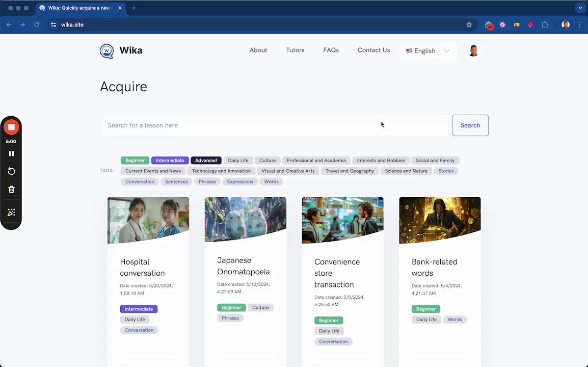Click the Hospital conversation lesson title
This screenshot has width=588, height=367.
point(142,268)
